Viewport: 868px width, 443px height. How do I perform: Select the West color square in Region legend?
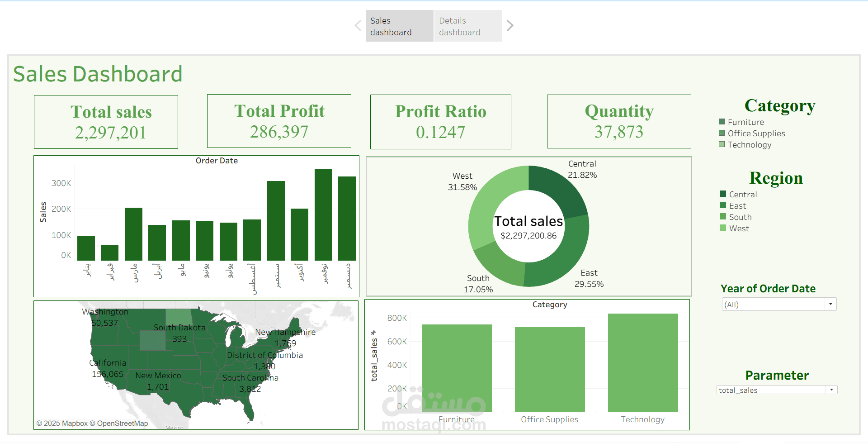pos(723,228)
